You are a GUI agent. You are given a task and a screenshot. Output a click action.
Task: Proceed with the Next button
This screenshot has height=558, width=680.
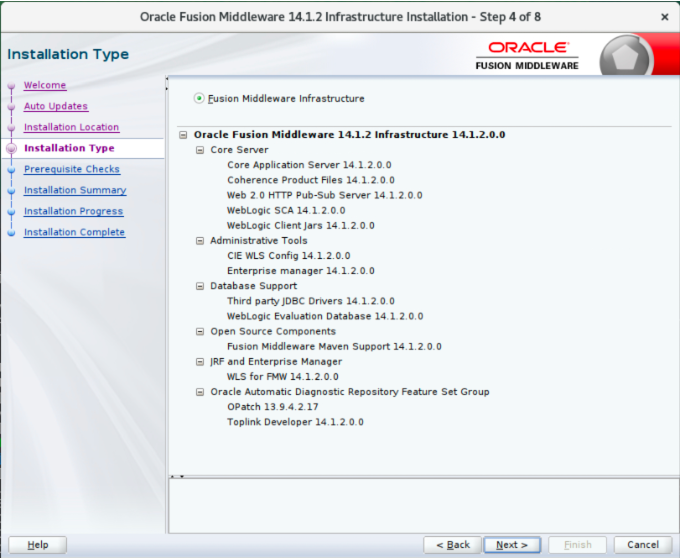pyautogui.click(x=512, y=545)
